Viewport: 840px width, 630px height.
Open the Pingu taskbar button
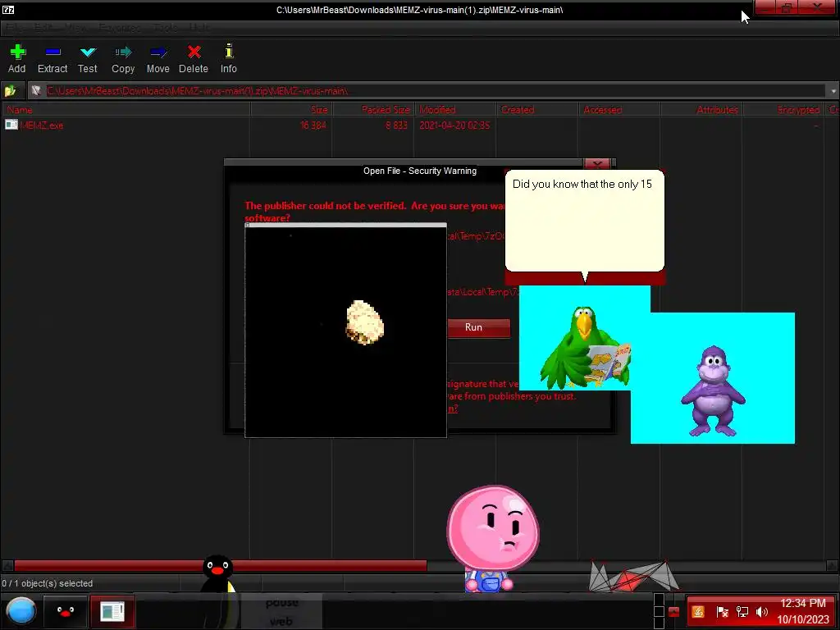[66, 611]
